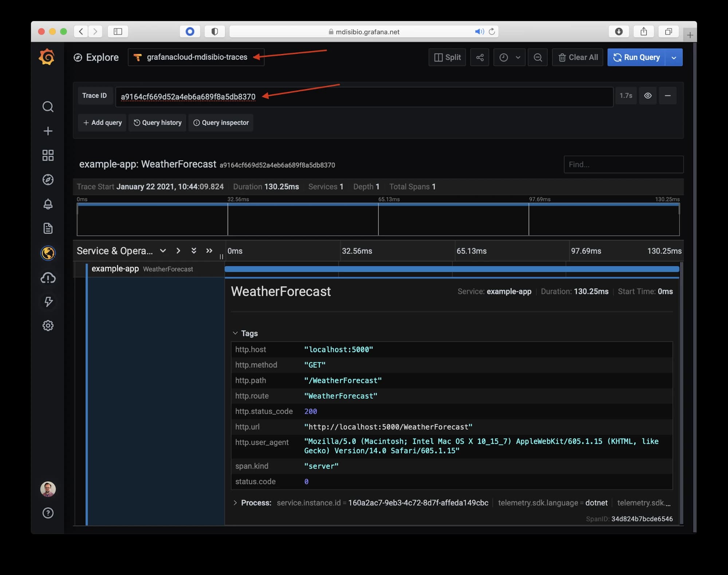The height and width of the screenshot is (575, 728).
Task: Open the globe icon in sidebar
Action: [48, 253]
